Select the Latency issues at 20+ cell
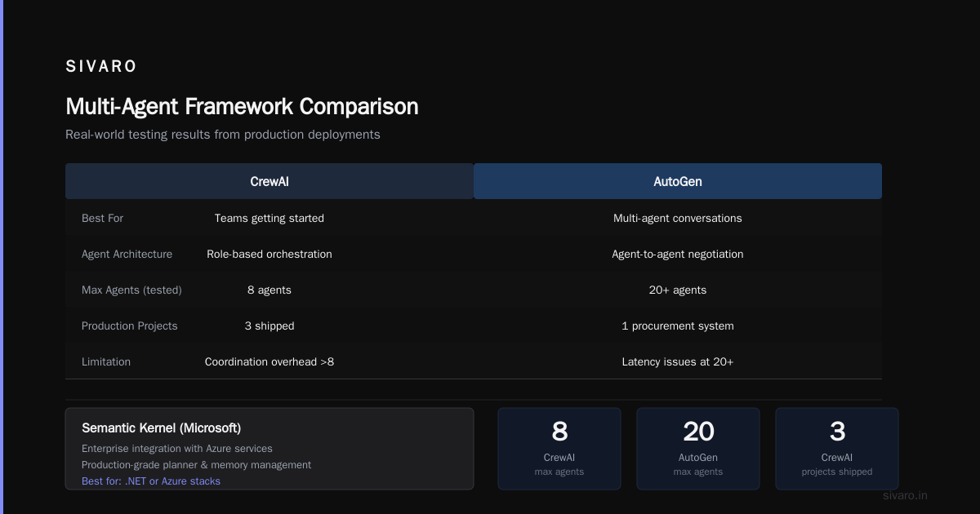Screen dimensions: 980x514 [x=678, y=362]
